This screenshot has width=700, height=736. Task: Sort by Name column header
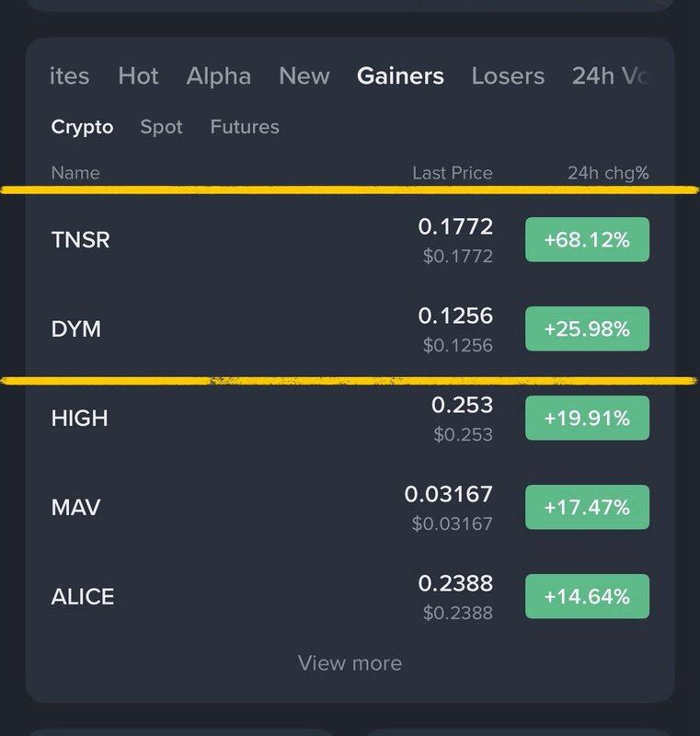pos(75,173)
